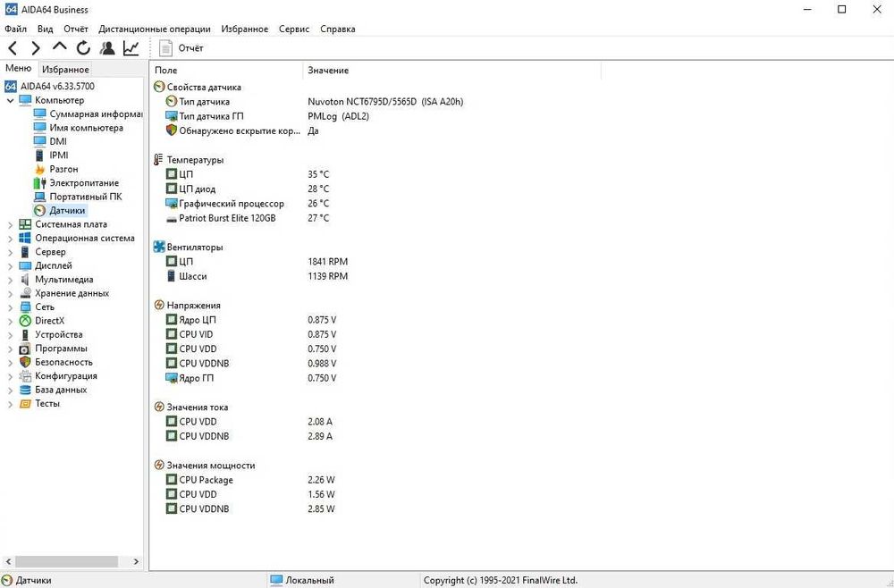This screenshot has height=588, width=894.
Task: Select the CPU Package power row
Action: (249, 480)
